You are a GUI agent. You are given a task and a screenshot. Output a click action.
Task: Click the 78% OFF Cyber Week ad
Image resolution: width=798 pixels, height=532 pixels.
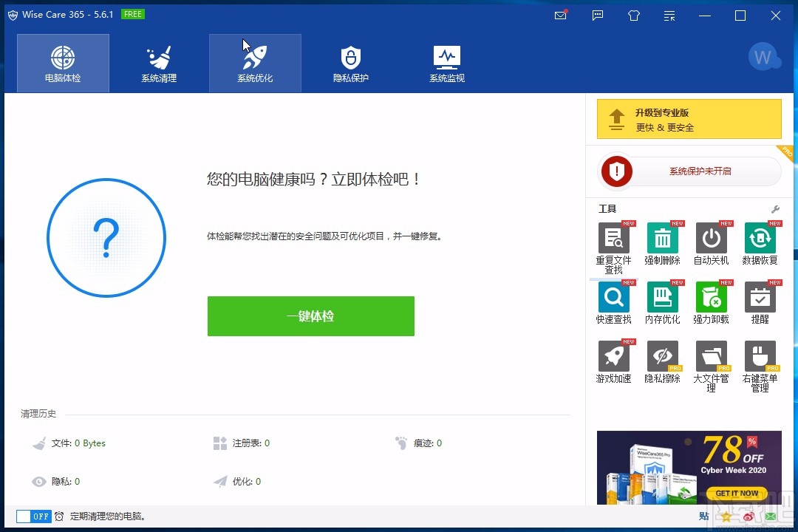(689, 467)
